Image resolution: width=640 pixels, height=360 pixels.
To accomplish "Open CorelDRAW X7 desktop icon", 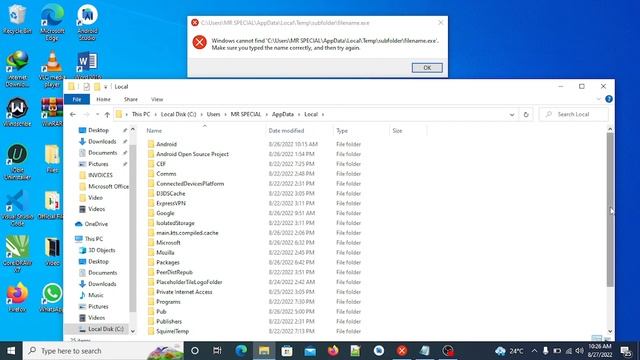I will tap(17, 255).
